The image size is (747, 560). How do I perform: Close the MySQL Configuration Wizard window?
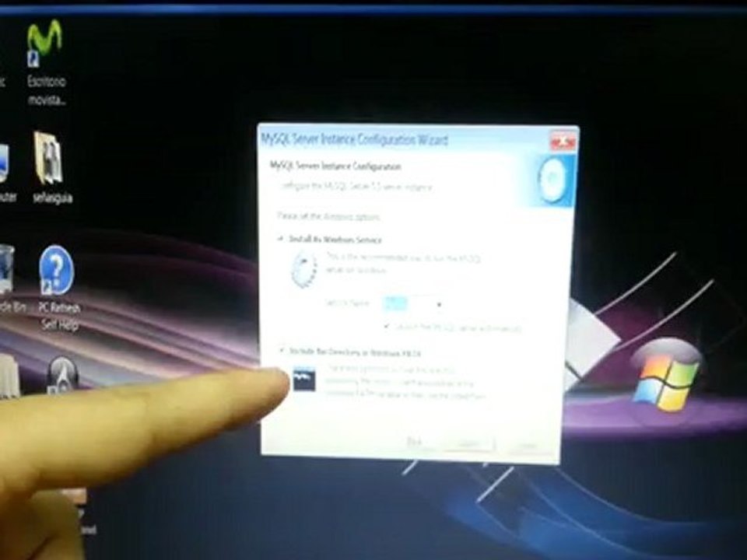pyautogui.click(x=563, y=142)
